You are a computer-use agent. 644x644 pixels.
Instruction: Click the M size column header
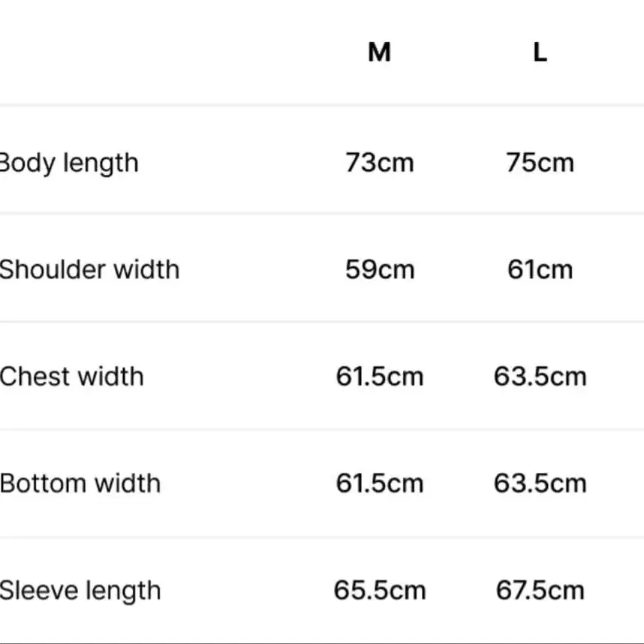(379, 53)
